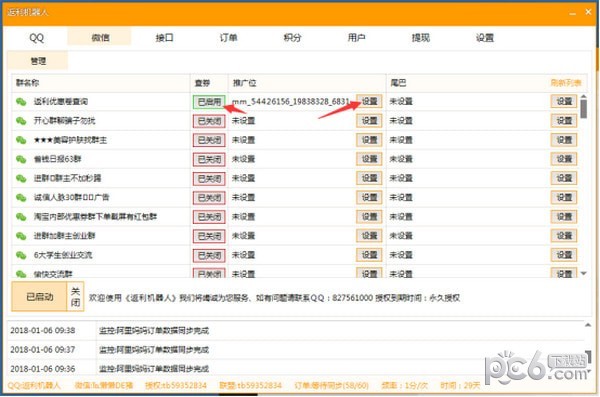Enable coupon lookup for 省钱日报63群
The height and width of the screenshot is (397, 600).
(x=209, y=159)
